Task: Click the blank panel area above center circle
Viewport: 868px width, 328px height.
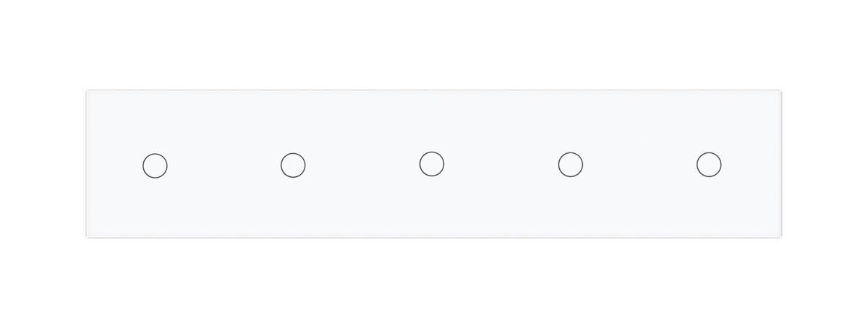Action: (x=432, y=119)
